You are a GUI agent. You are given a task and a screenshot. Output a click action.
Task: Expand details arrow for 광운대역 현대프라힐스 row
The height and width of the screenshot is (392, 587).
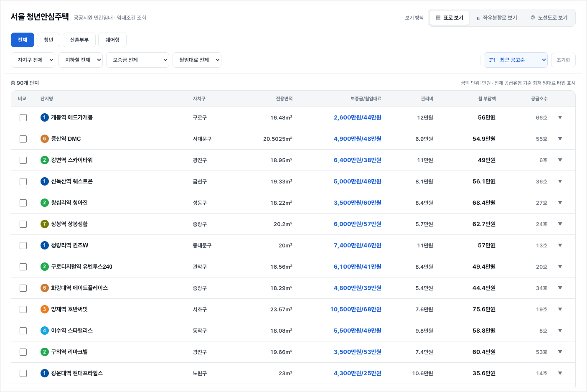pyautogui.click(x=560, y=373)
